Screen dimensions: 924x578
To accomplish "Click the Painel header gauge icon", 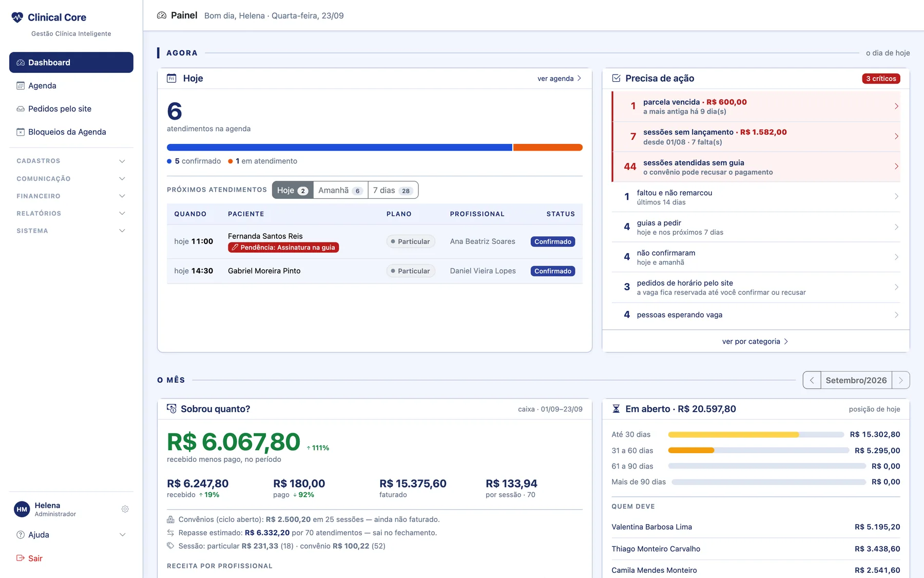I will click(162, 15).
